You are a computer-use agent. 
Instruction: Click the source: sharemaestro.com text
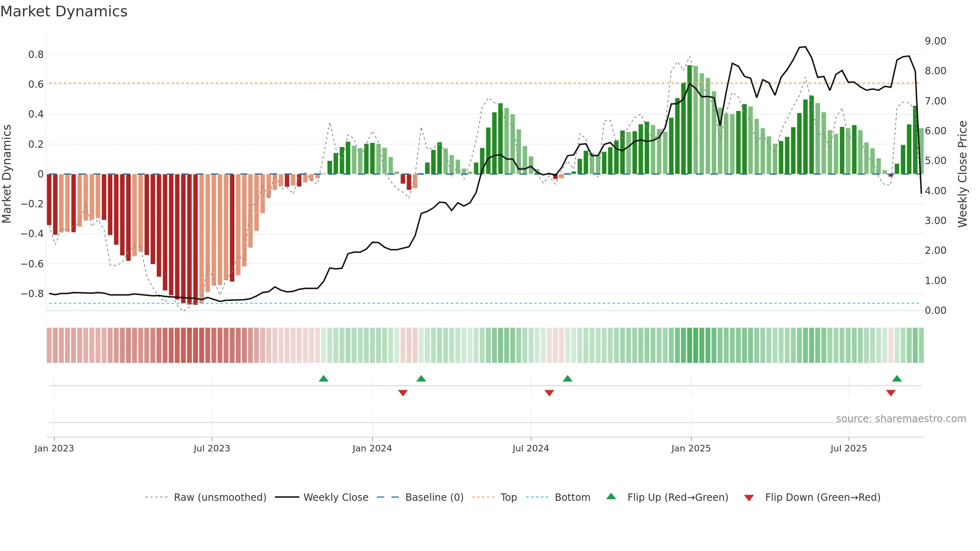[x=901, y=418]
